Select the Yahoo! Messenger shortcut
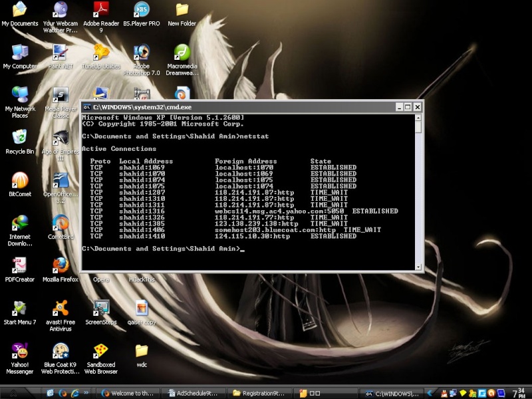 pos(20,358)
